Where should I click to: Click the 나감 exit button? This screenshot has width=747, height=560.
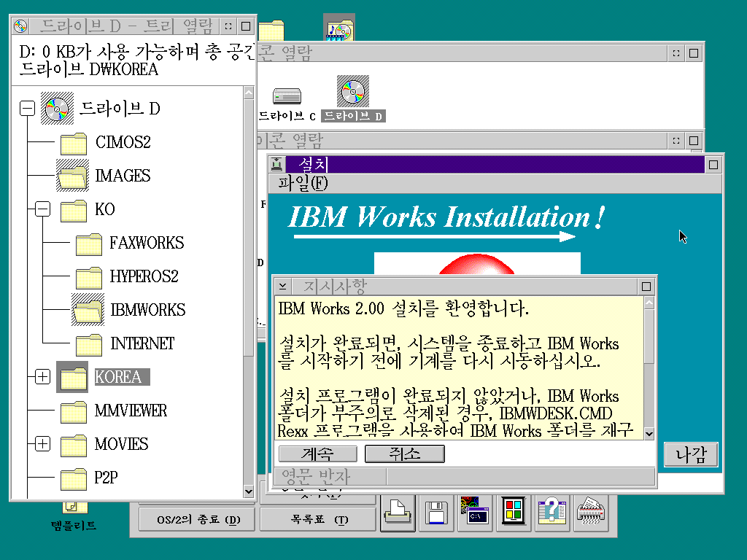coord(691,454)
